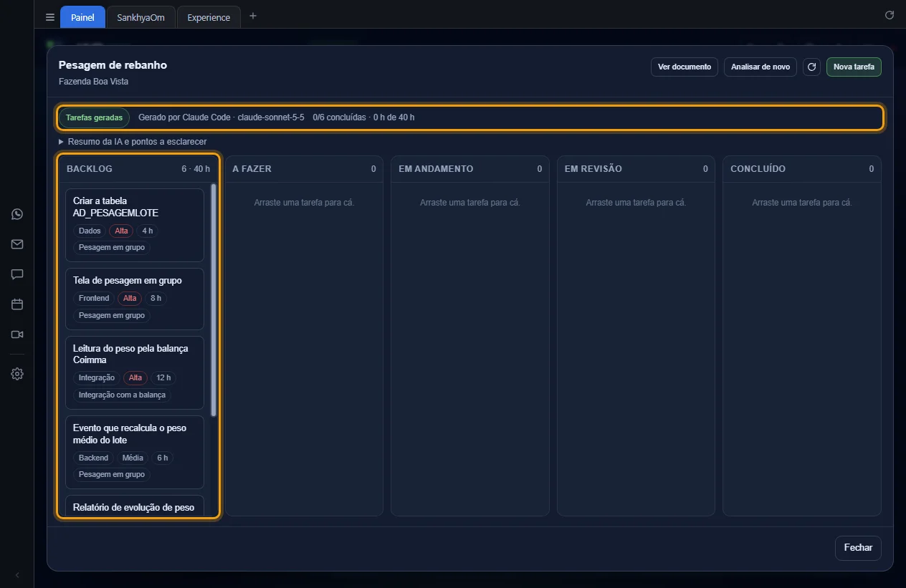Reload with the top-right refresh icon

(890, 15)
